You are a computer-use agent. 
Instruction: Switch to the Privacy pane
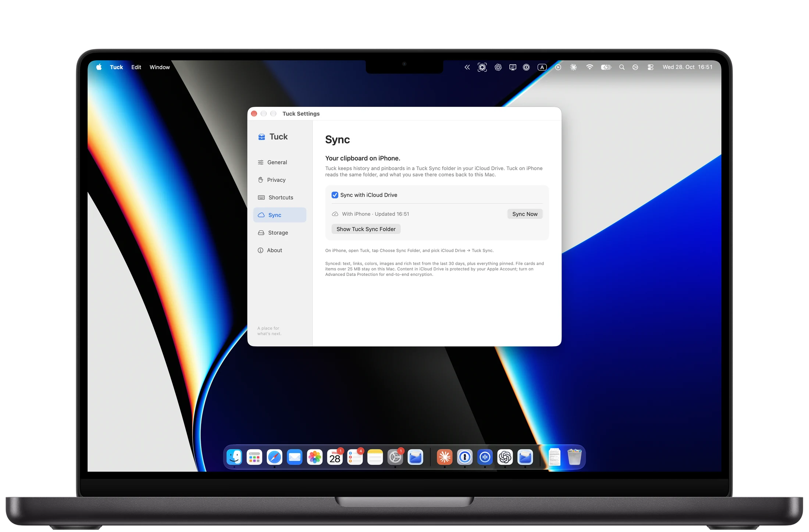click(279, 180)
